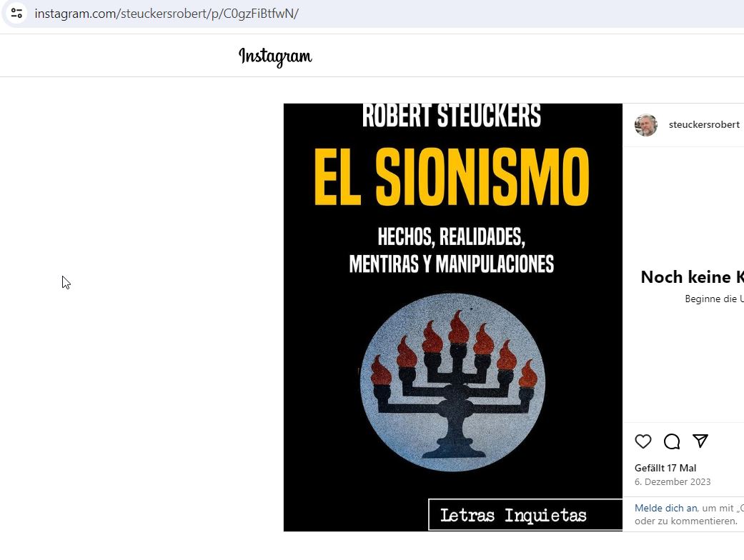This screenshot has height=560, width=744.
Task: Click the Instagram logo
Action: point(275,57)
